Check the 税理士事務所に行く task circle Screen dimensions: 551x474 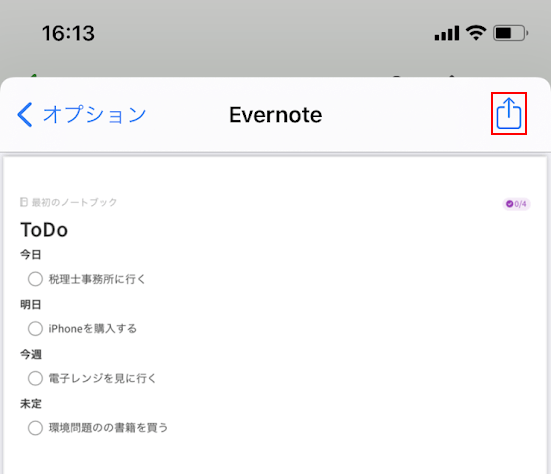click(x=35, y=279)
